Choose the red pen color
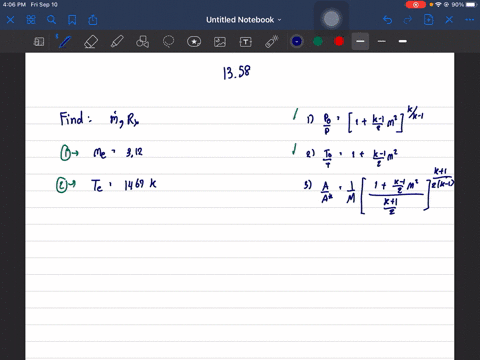Viewport: 480px width, 360px height. 339,41
